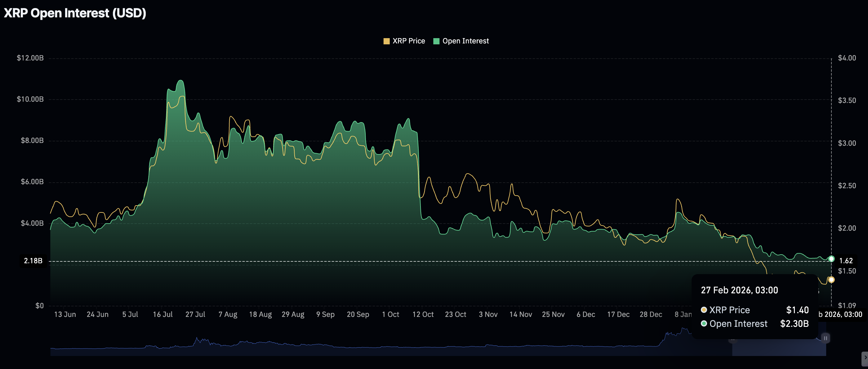Click the 2.18B crosshair axis label
Image resolution: width=868 pixels, height=369 pixels.
tap(33, 261)
